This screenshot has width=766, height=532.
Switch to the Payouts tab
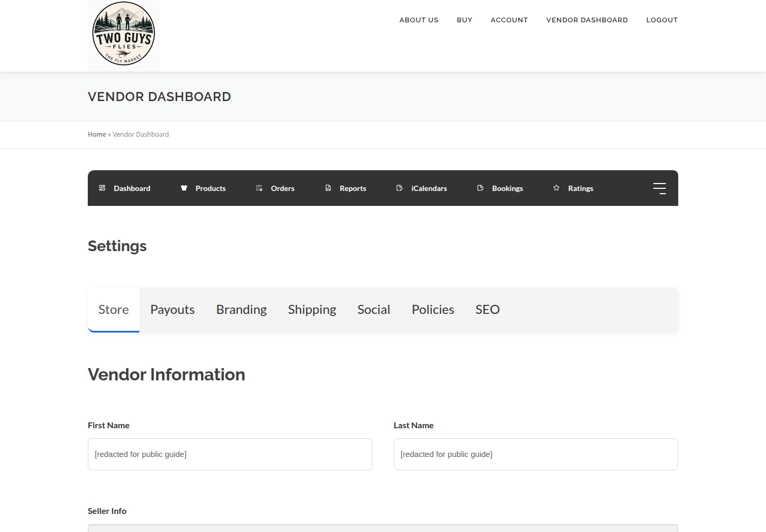coord(172,310)
